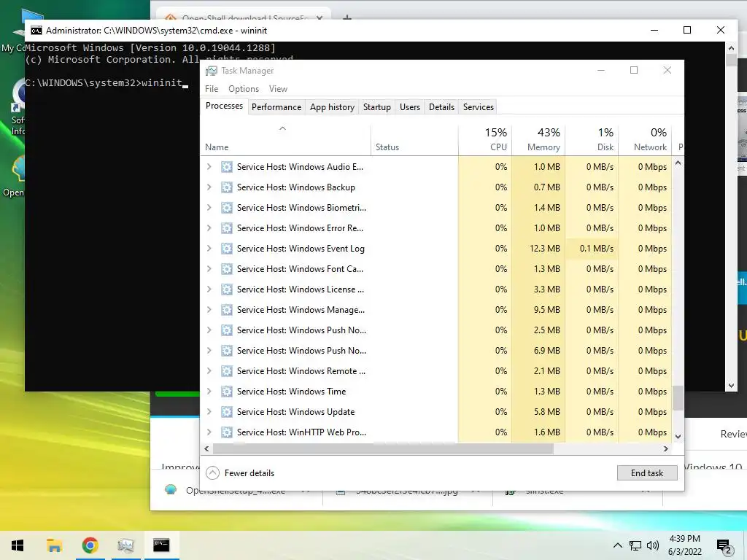Image resolution: width=747 pixels, height=560 pixels.
Task: Click gear icon of Windows Error Reporting service
Action: click(227, 228)
